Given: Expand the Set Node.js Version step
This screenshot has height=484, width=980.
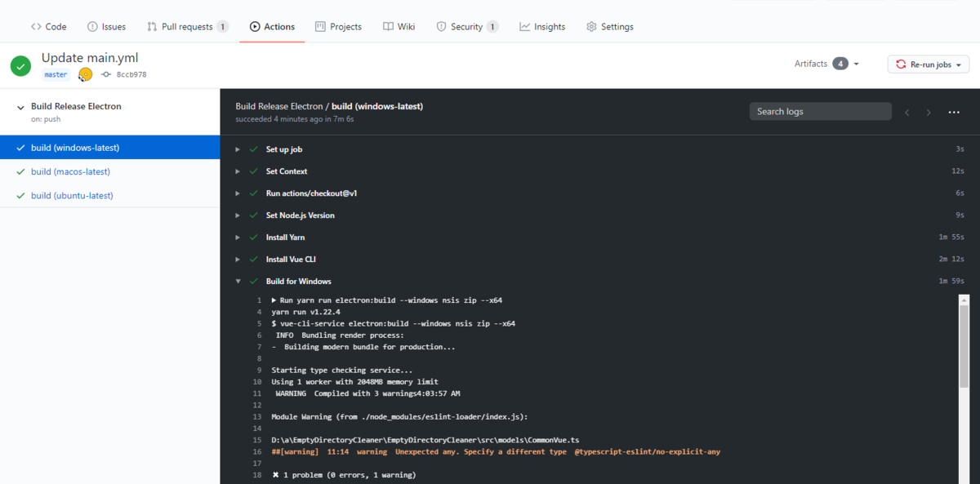Looking at the screenshot, I should (238, 215).
